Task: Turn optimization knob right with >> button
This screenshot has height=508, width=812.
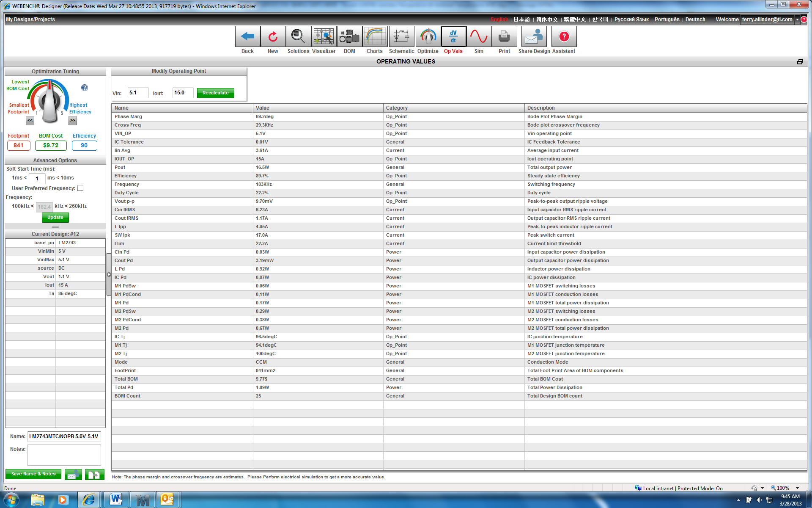Action: [73, 121]
